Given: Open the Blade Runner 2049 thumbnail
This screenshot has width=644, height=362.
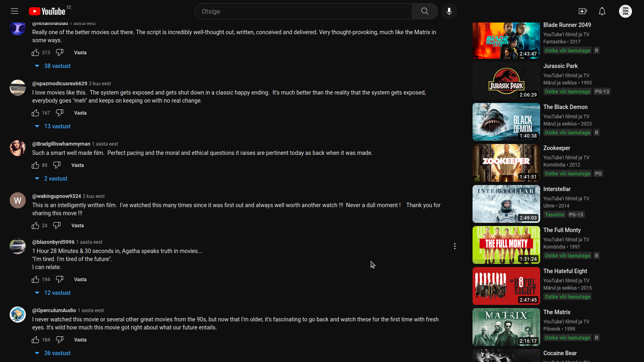Looking at the screenshot, I should (x=506, y=41).
